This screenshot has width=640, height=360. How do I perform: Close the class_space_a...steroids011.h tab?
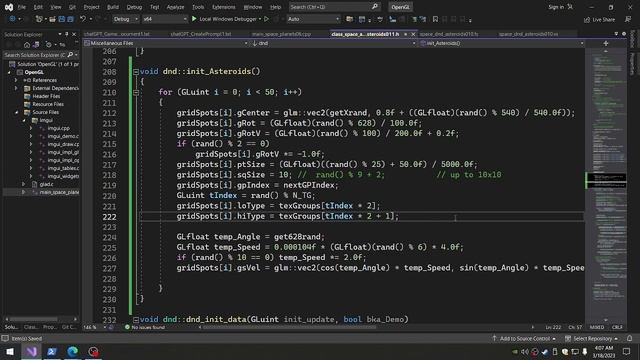413,34
